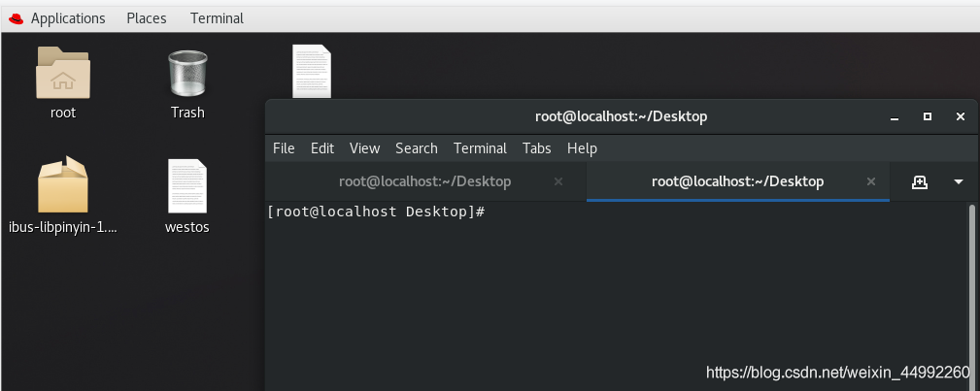Select the text file icon behind the terminal window
Viewport: 980px width, 391px height.
311,71
